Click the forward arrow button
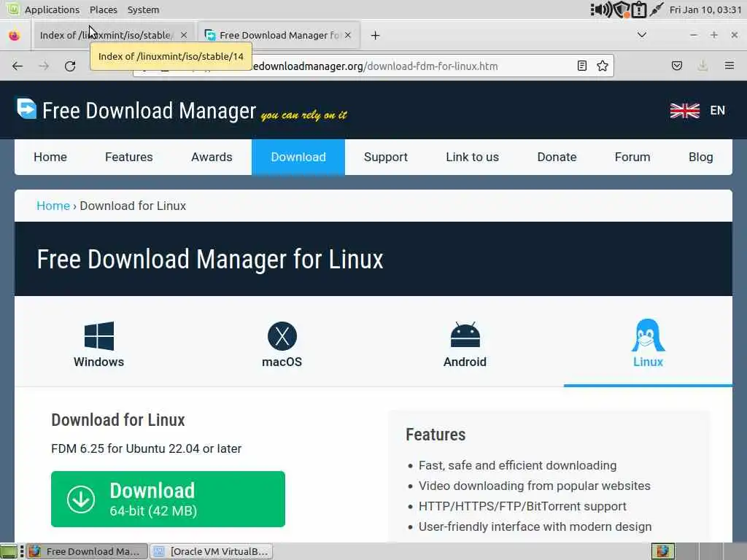Screen dimensions: 747x560 44,66
